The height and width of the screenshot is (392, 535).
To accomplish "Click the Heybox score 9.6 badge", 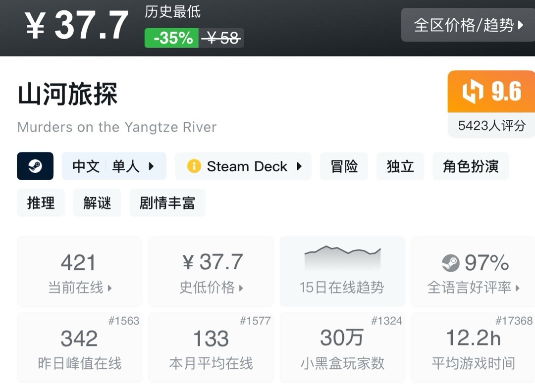I will pyautogui.click(x=491, y=92).
